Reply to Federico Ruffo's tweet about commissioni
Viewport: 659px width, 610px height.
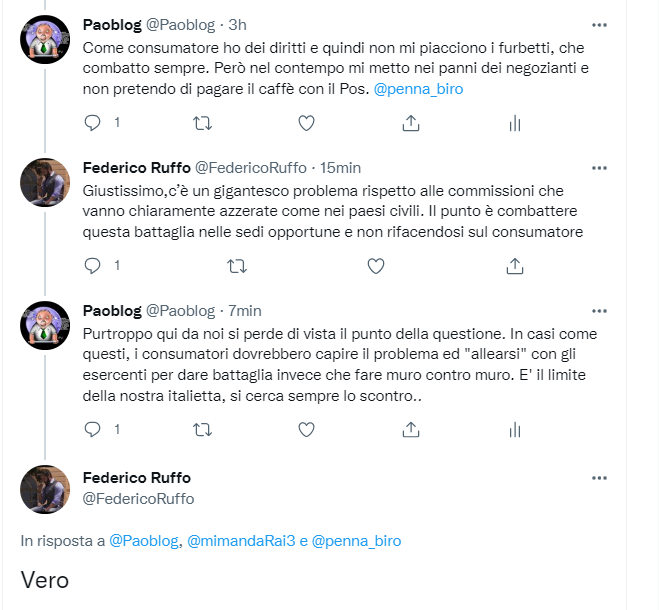coord(93,266)
